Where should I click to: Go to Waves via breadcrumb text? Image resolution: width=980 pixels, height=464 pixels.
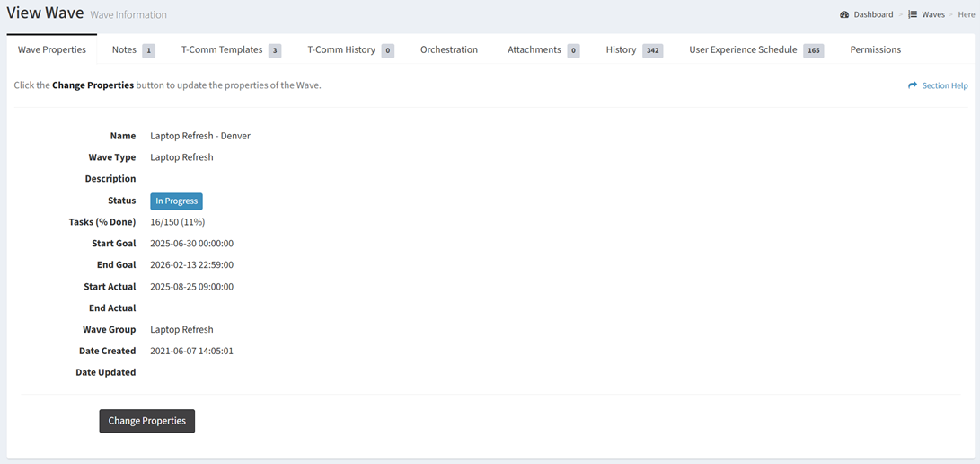[x=932, y=15]
